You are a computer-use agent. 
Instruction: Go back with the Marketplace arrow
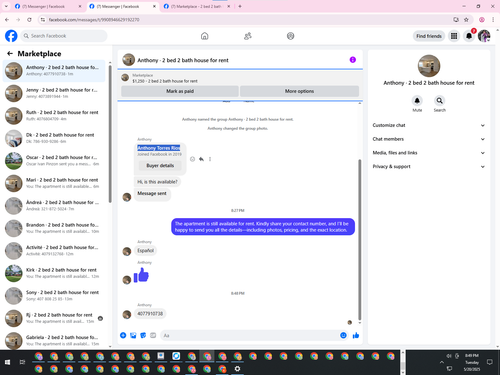(10, 53)
